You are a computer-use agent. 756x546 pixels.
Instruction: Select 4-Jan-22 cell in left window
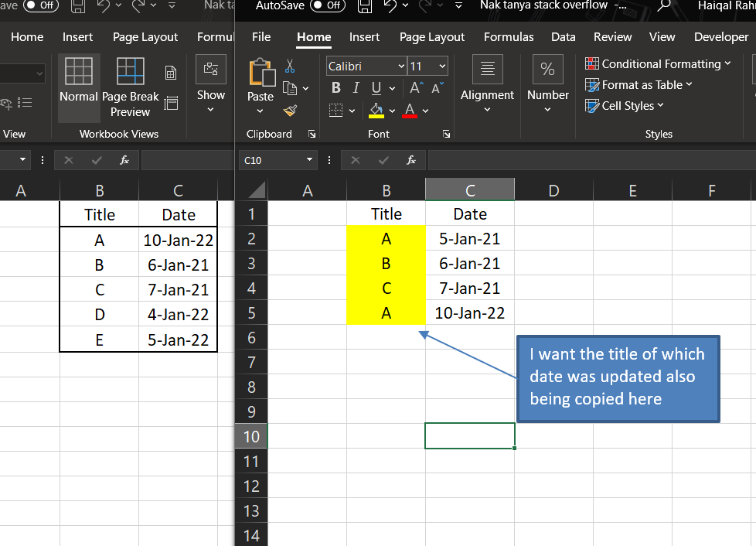(x=178, y=315)
